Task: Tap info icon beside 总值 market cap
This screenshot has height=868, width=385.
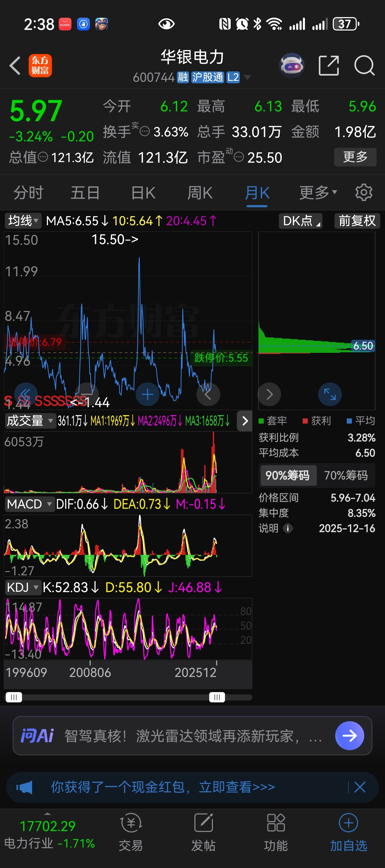Action: coord(43,157)
